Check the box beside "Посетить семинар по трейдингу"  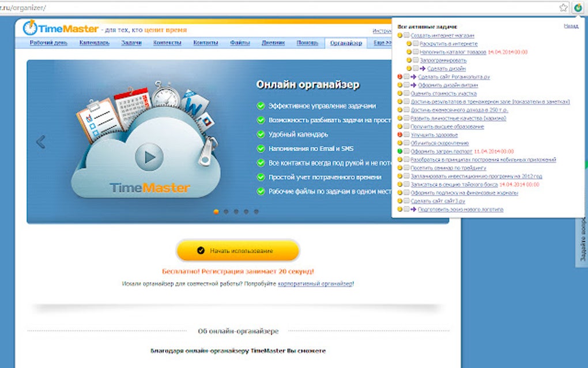click(406, 167)
